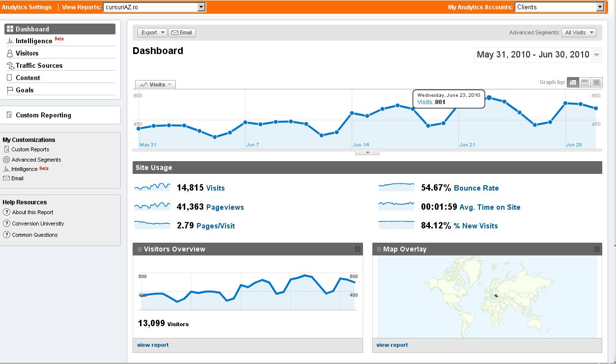Click the envelope icon beside Email in sidebar
Screen dimensions: 616x364
pyautogui.click(x=6, y=178)
